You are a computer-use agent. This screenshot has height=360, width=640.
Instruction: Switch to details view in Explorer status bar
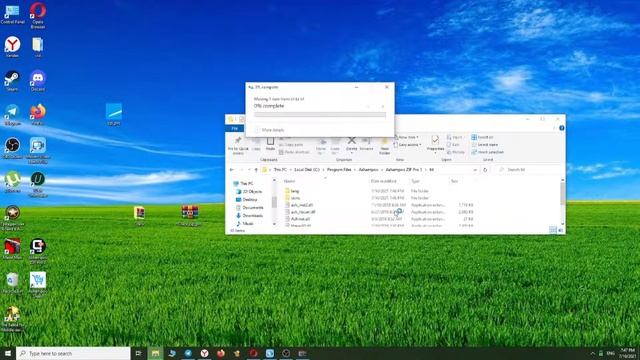pos(553,231)
